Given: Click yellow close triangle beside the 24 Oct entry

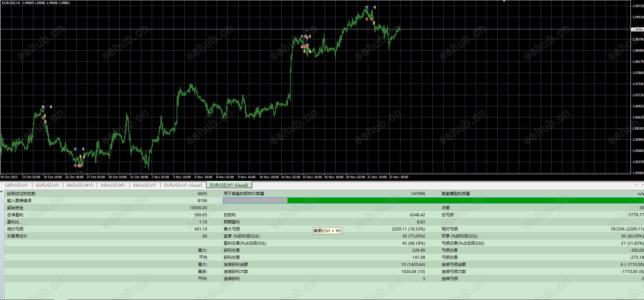Looking at the screenshot, I should pos(51,107).
